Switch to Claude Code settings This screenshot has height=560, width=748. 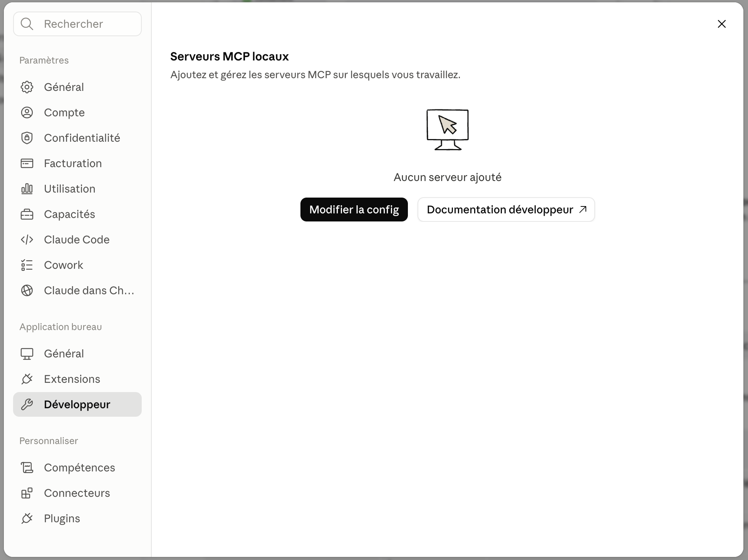(77, 240)
